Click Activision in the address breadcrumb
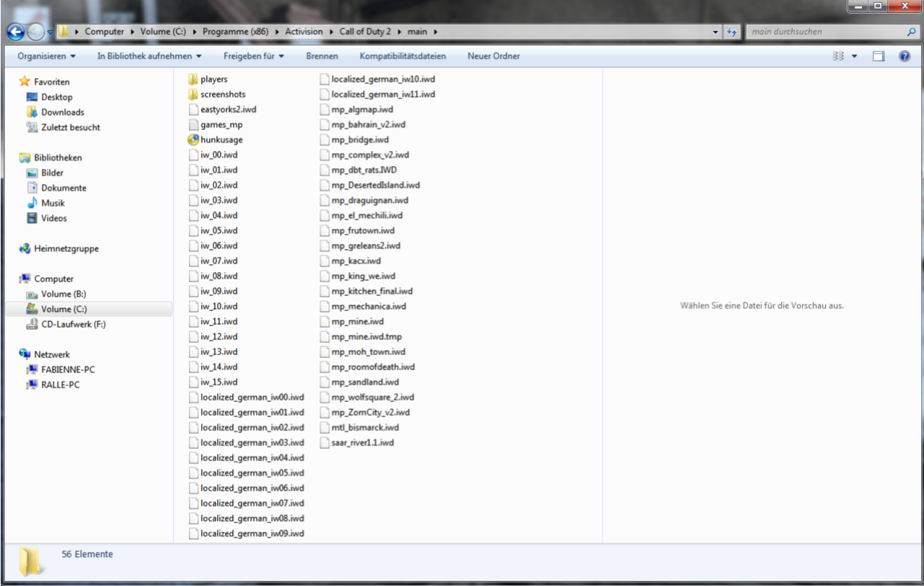 304,32
